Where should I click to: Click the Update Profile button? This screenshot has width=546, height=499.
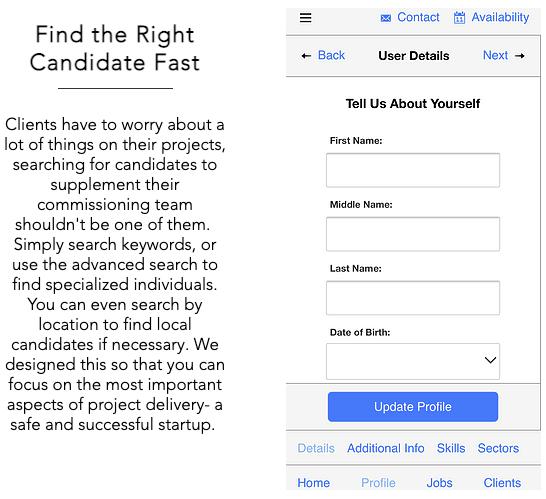pos(413,407)
